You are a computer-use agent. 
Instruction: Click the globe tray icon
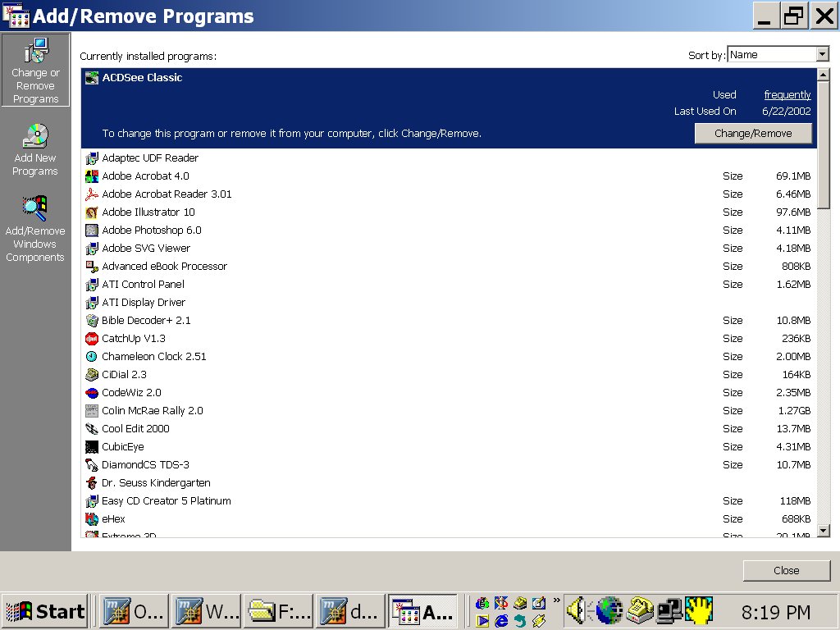pyautogui.click(x=609, y=610)
